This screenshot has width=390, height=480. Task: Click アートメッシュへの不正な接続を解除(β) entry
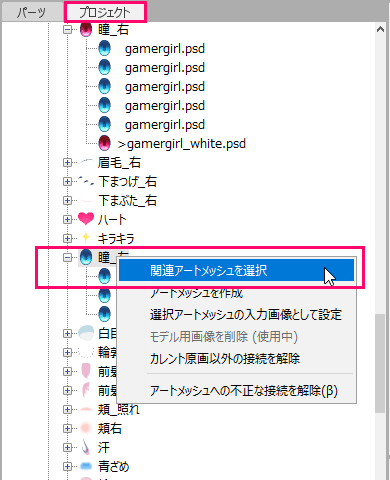244,390
